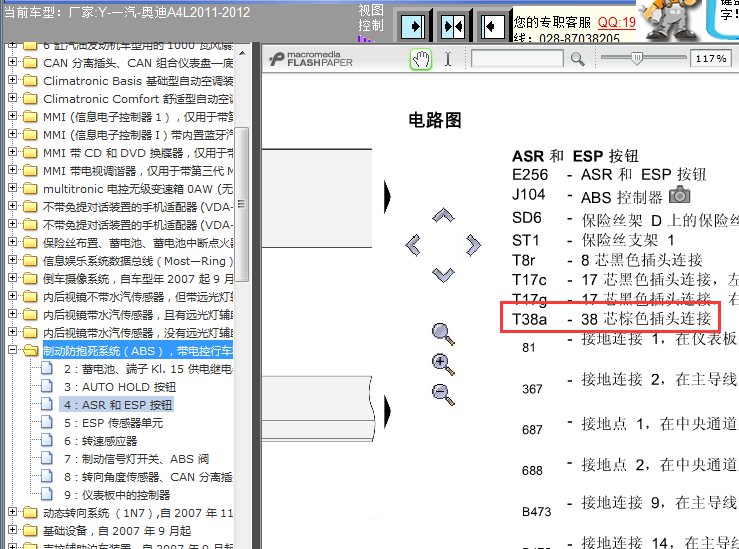739x549 pixels.
Task: Click the folder icon for CAN 分离插头
Action: [x=30, y=63]
